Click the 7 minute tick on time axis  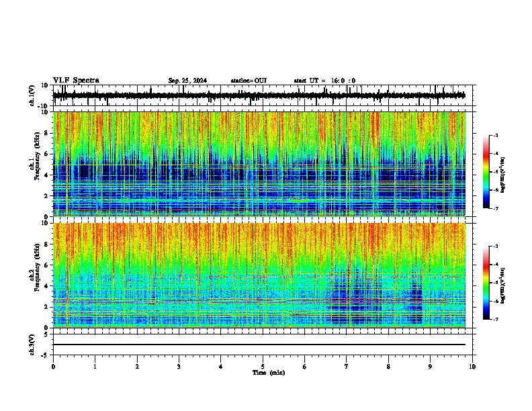(x=347, y=367)
